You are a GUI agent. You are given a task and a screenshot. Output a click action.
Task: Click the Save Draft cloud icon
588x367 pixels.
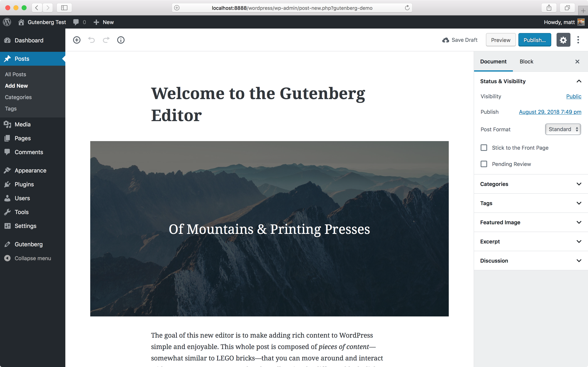(445, 40)
